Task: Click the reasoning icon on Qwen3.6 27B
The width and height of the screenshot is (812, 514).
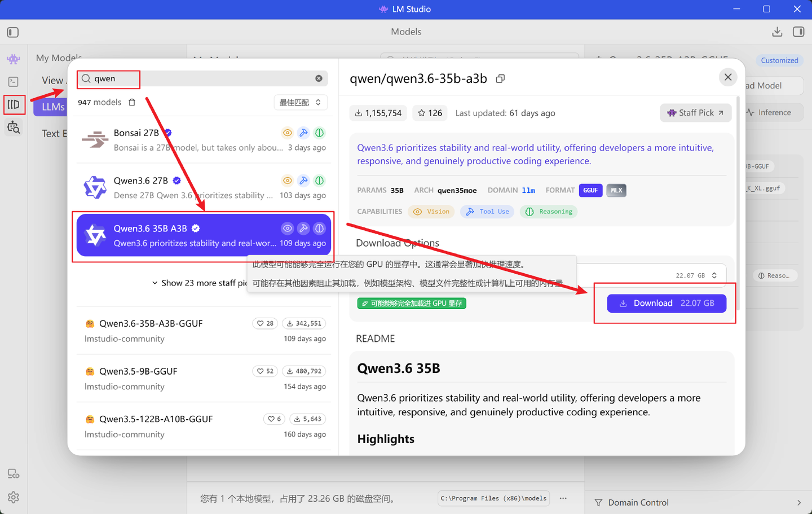Action: pyautogui.click(x=319, y=181)
